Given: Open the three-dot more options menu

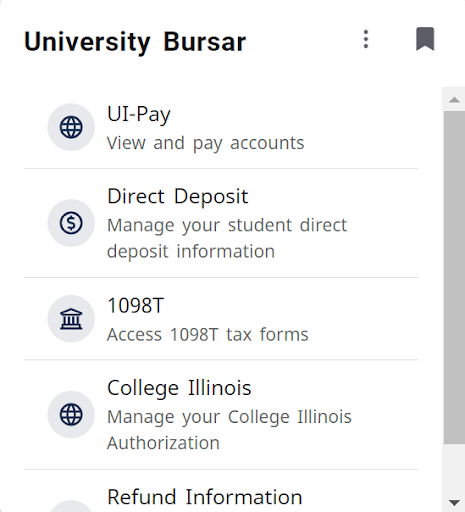Looking at the screenshot, I should click(366, 39).
